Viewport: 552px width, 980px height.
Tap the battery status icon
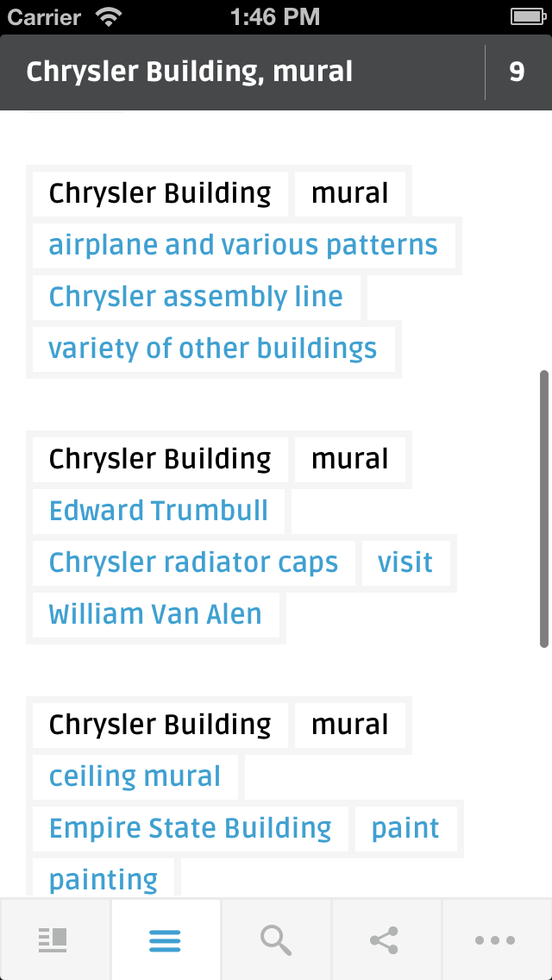528,17
